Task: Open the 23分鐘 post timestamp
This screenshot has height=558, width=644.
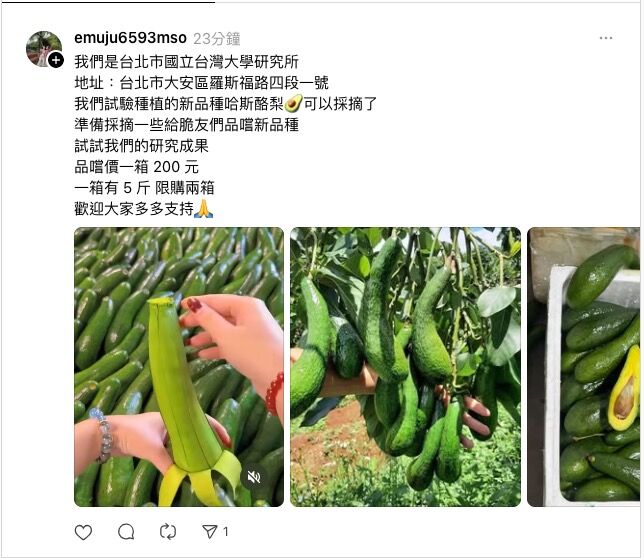Action: point(217,39)
